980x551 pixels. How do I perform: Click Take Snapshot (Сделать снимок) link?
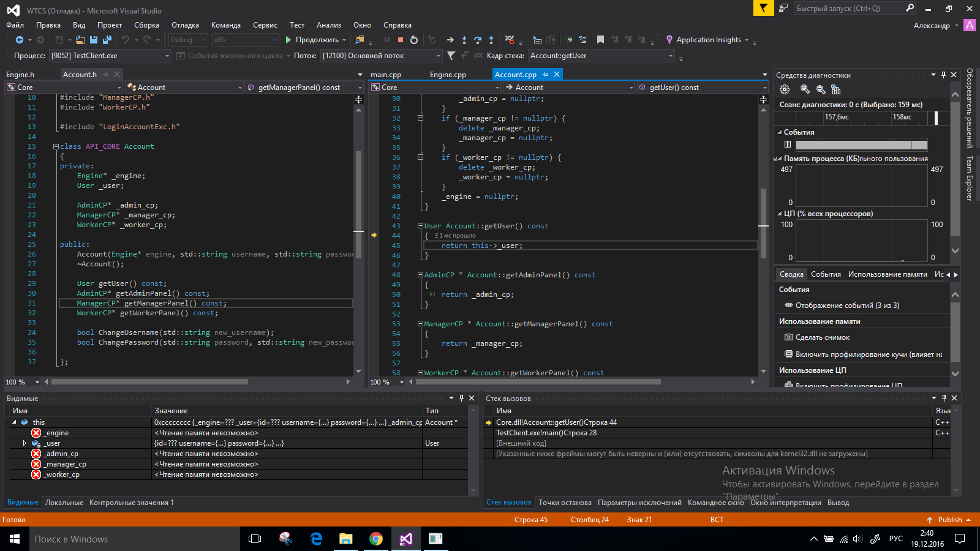[822, 337]
